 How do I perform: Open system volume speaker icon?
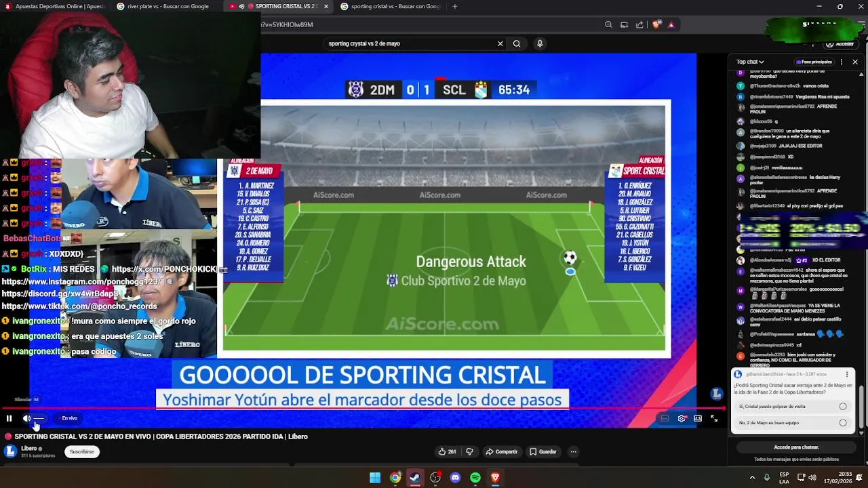812,477
